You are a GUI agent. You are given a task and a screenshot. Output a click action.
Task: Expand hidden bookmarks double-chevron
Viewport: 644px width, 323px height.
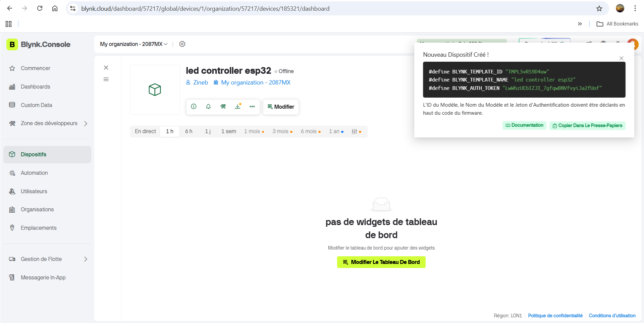tap(580, 24)
